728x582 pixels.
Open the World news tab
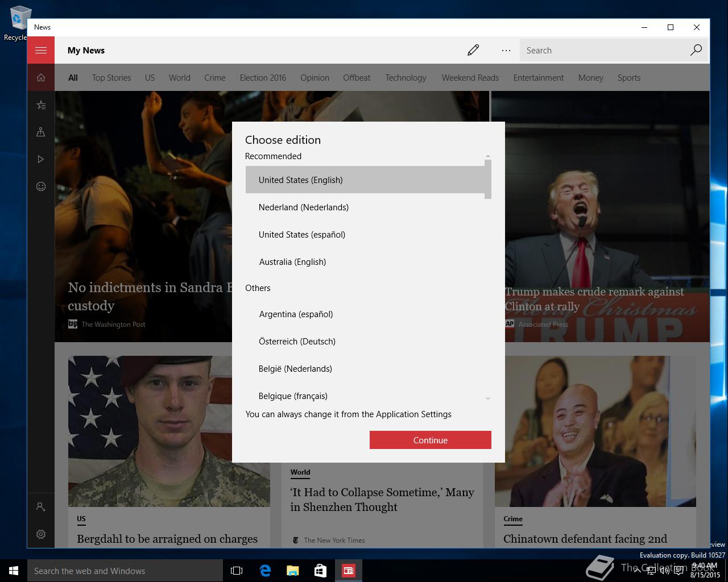pos(179,77)
